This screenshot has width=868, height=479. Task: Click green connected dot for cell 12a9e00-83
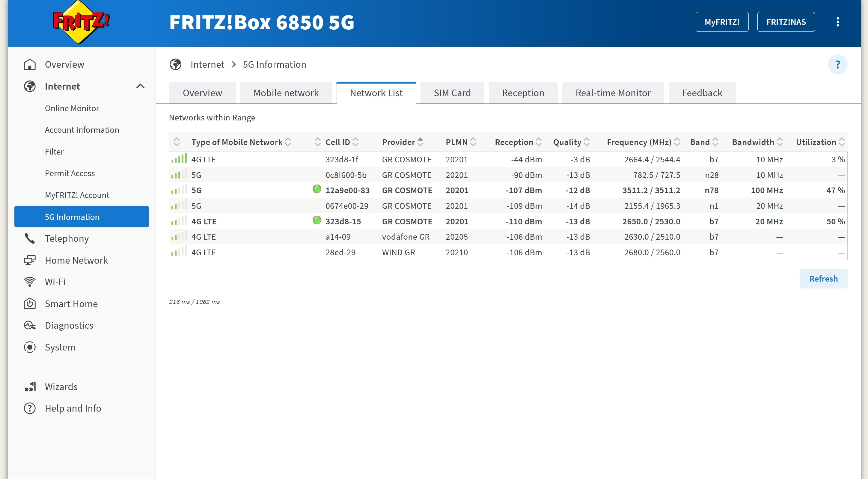click(x=317, y=189)
